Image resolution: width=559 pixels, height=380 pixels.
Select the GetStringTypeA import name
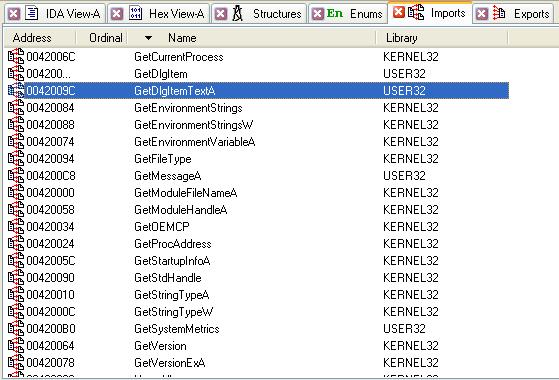coord(171,295)
